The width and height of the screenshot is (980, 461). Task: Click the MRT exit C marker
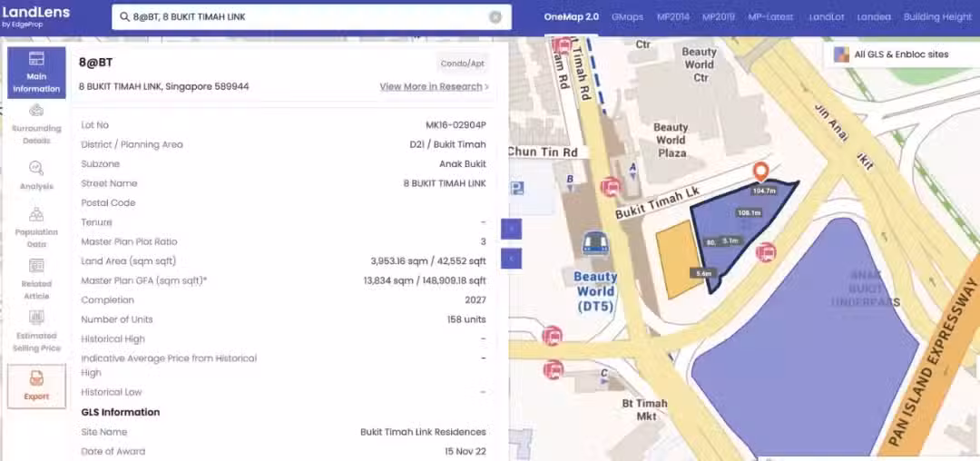click(x=604, y=378)
